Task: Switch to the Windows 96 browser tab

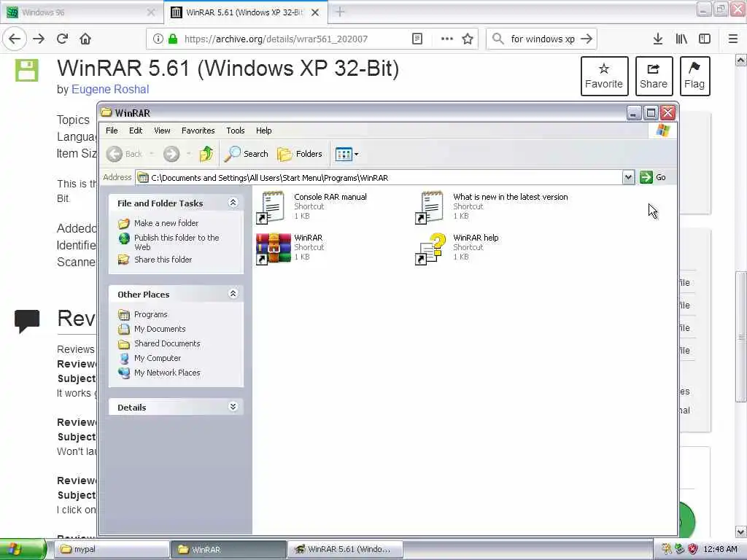Action: [x=81, y=12]
